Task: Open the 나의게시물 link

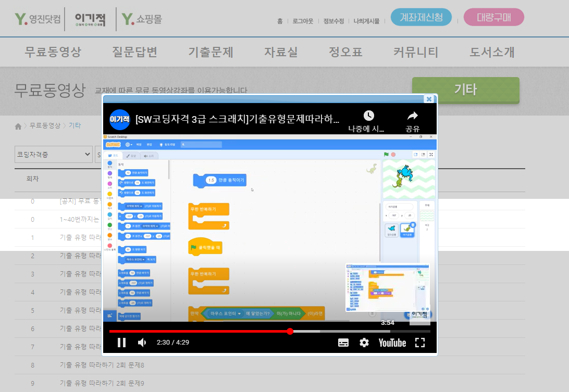Action: coord(366,21)
